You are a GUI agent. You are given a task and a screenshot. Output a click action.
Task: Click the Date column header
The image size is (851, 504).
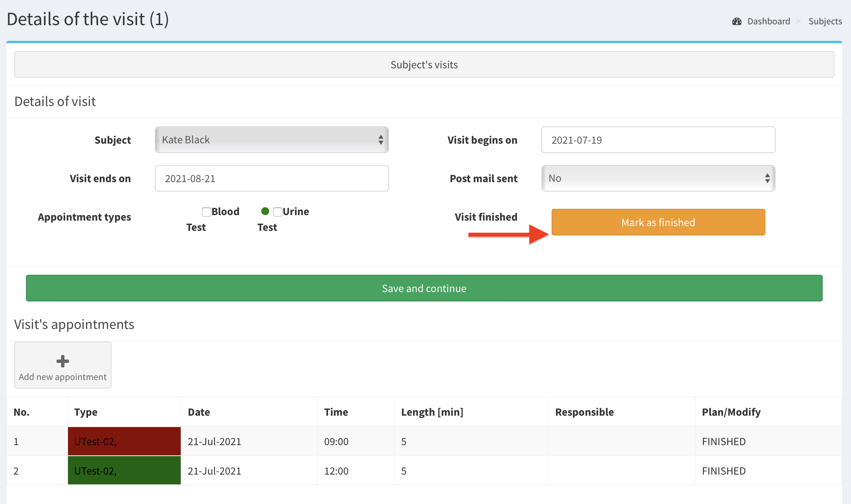point(199,412)
